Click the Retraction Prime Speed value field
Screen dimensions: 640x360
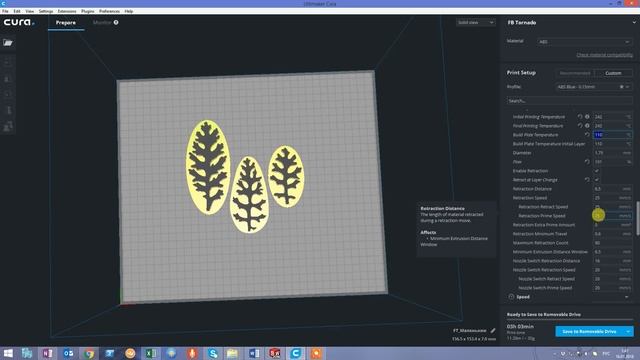[x=612, y=216]
